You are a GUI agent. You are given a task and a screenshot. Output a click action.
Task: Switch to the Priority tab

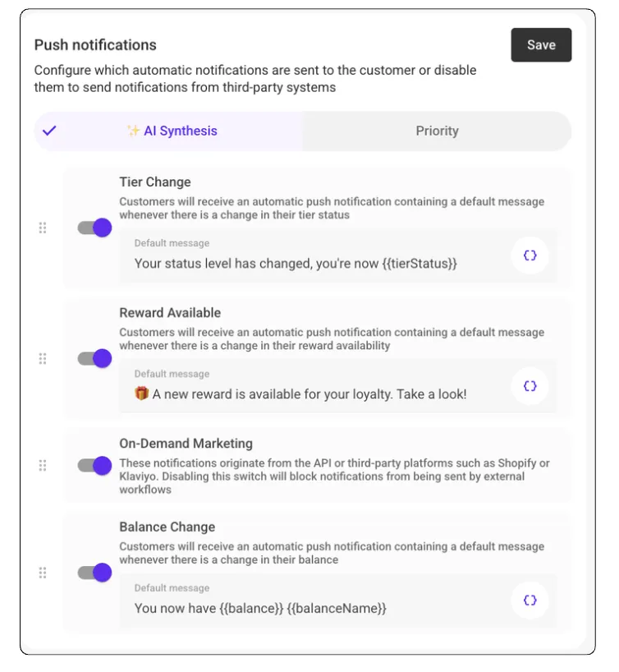(x=437, y=131)
